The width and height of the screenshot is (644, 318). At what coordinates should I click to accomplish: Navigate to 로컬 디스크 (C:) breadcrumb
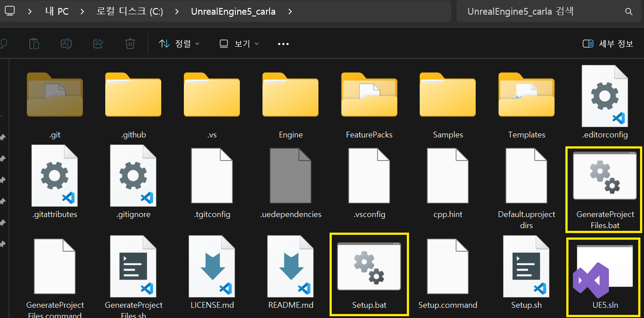(130, 12)
